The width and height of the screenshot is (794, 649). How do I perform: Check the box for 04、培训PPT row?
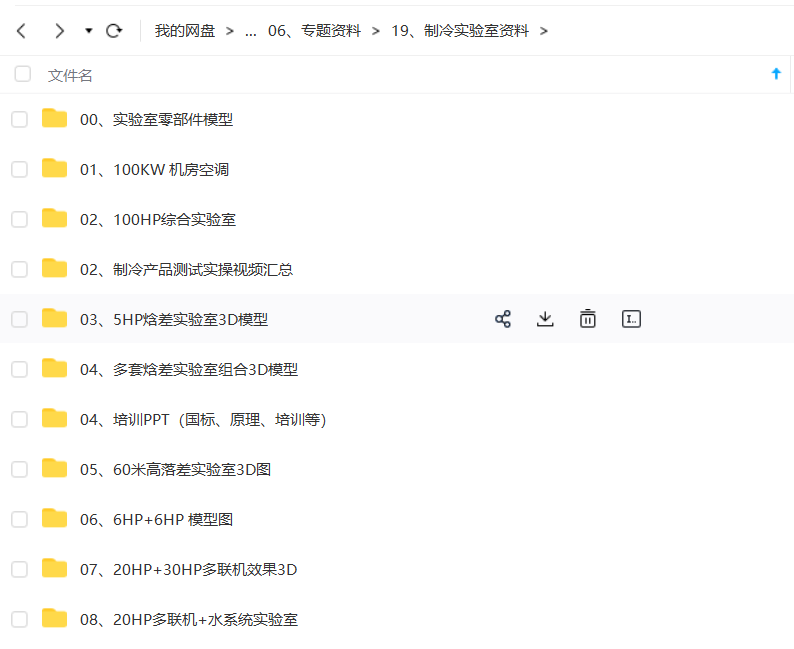coord(19,419)
